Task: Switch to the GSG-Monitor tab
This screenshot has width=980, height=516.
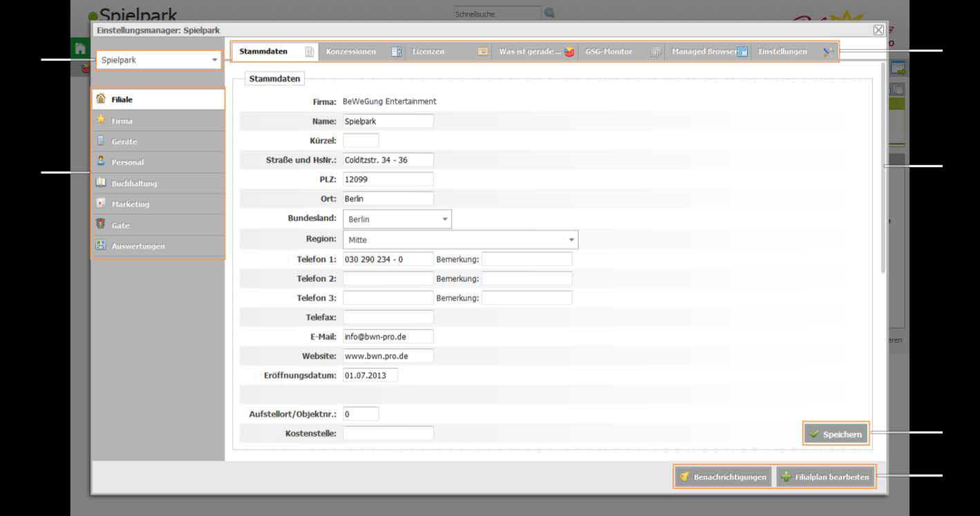Action: [x=621, y=52]
